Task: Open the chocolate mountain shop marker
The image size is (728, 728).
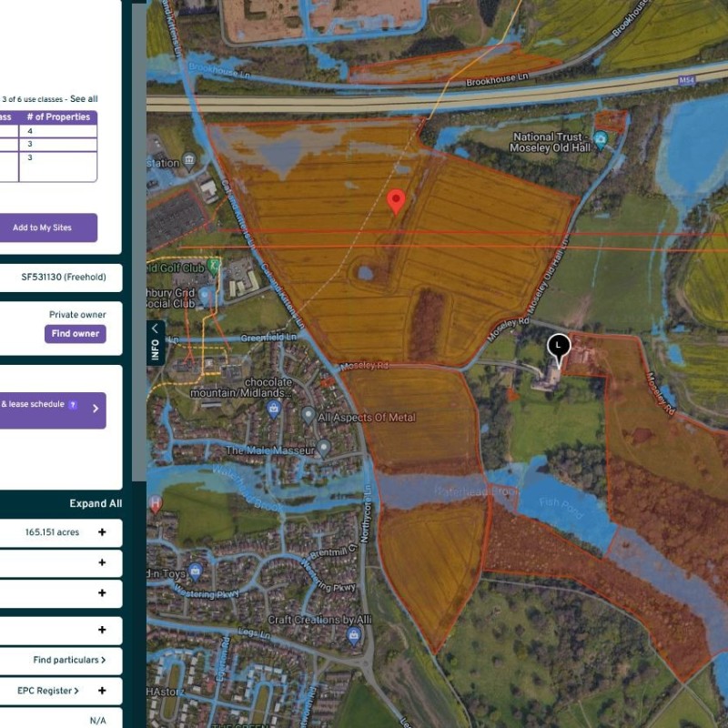Action: click(273, 409)
